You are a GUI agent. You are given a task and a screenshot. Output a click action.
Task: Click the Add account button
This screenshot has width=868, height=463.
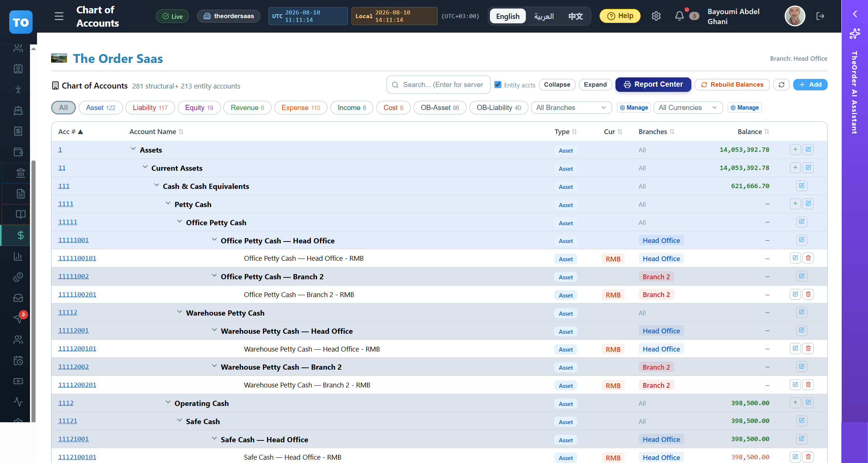click(x=810, y=84)
